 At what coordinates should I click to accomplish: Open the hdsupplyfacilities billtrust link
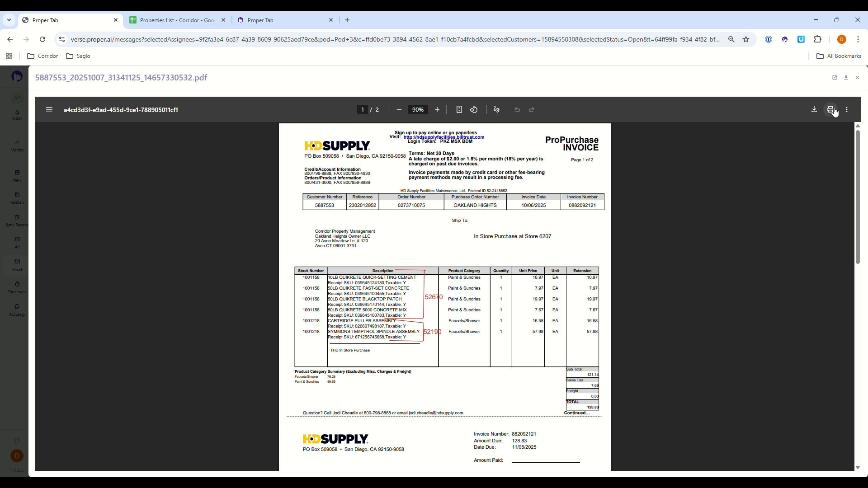click(x=443, y=137)
